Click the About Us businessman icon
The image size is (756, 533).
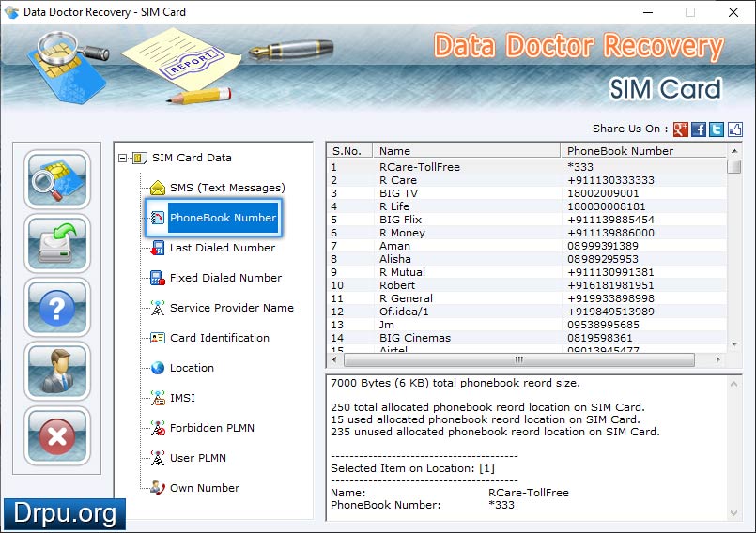click(57, 372)
